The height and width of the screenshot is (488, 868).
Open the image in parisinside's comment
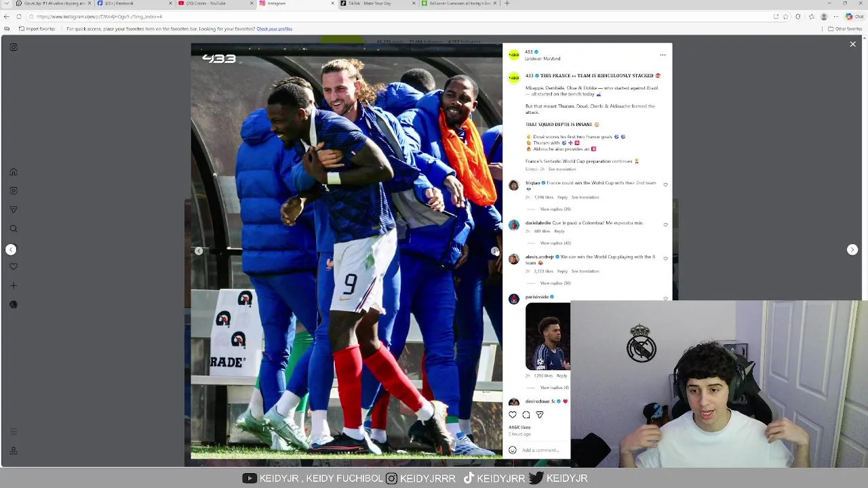(x=548, y=336)
